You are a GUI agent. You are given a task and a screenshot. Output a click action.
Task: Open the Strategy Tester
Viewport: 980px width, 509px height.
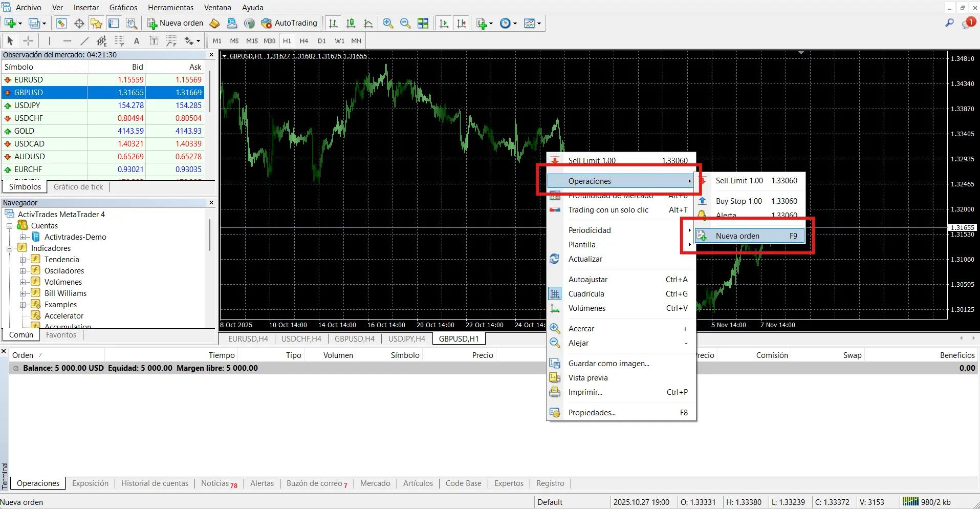132,23
